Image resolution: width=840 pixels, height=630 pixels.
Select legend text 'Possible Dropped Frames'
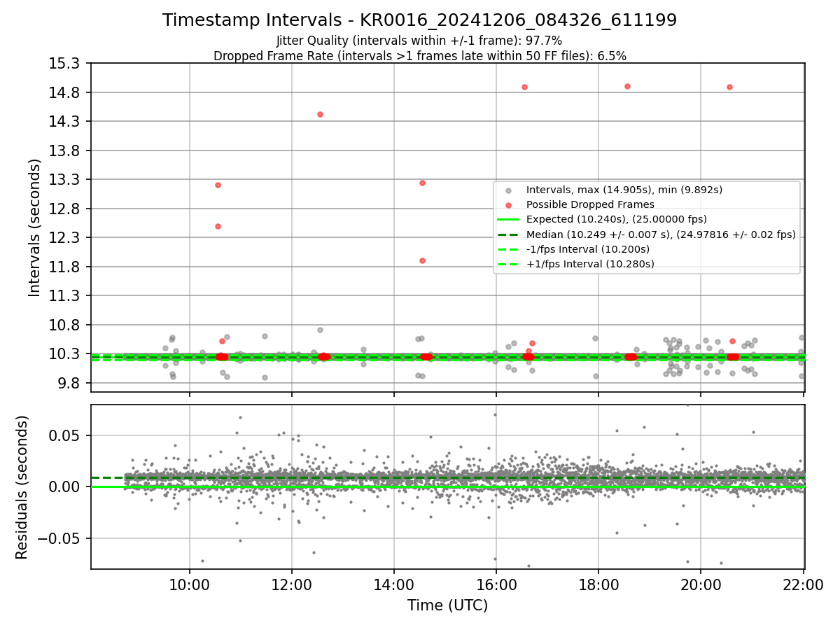tap(590, 204)
